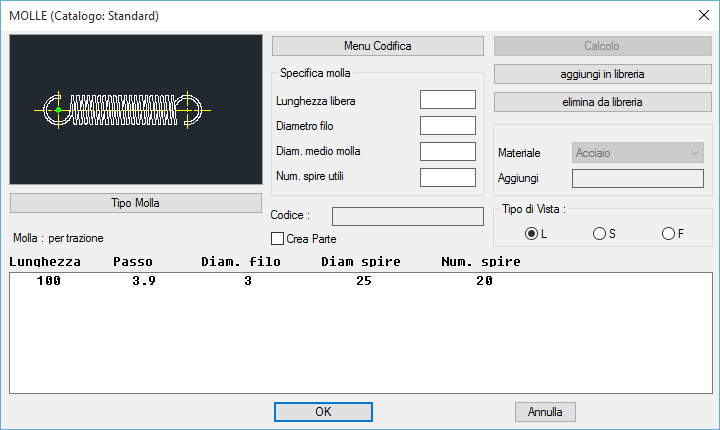The image size is (720, 430).
Task: Open the Tipo Molla selector button
Action: [x=135, y=203]
